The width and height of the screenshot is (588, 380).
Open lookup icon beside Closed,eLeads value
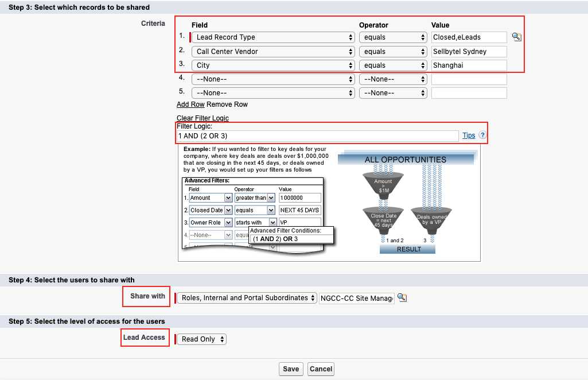pyautogui.click(x=516, y=37)
